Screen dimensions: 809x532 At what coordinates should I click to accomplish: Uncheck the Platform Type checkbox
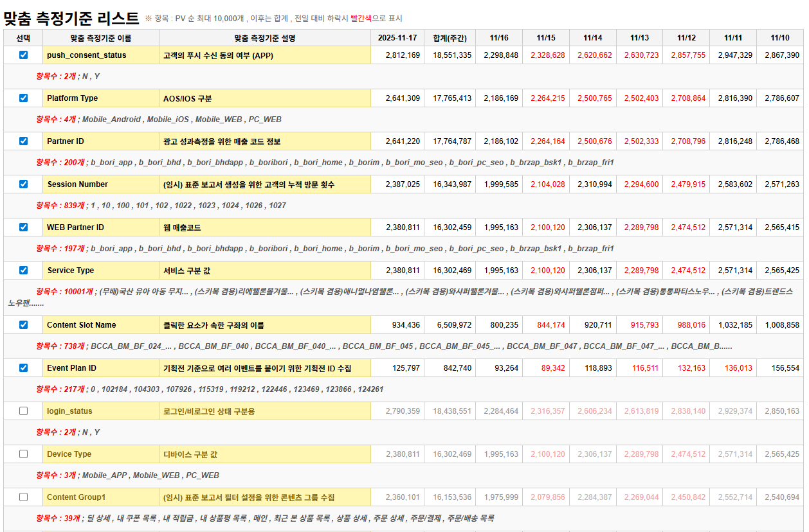pyautogui.click(x=24, y=98)
